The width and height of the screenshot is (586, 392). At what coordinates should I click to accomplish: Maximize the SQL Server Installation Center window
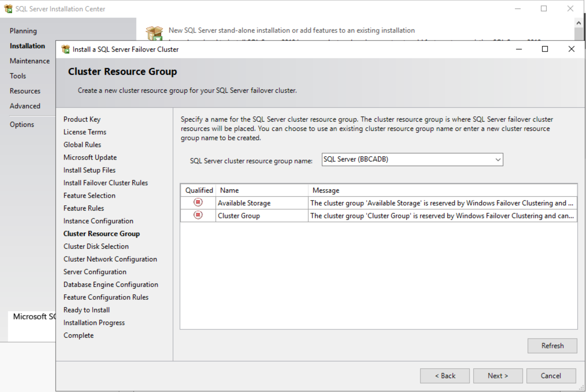(x=544, y=9)
